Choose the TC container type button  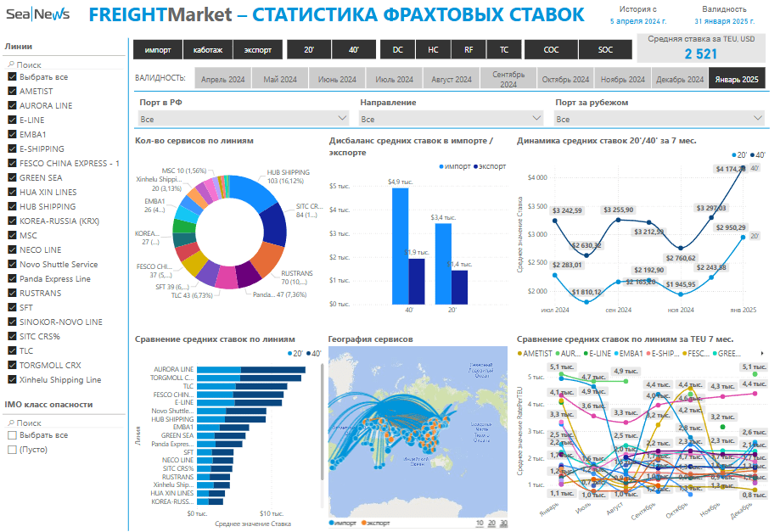tap(504, 50)
